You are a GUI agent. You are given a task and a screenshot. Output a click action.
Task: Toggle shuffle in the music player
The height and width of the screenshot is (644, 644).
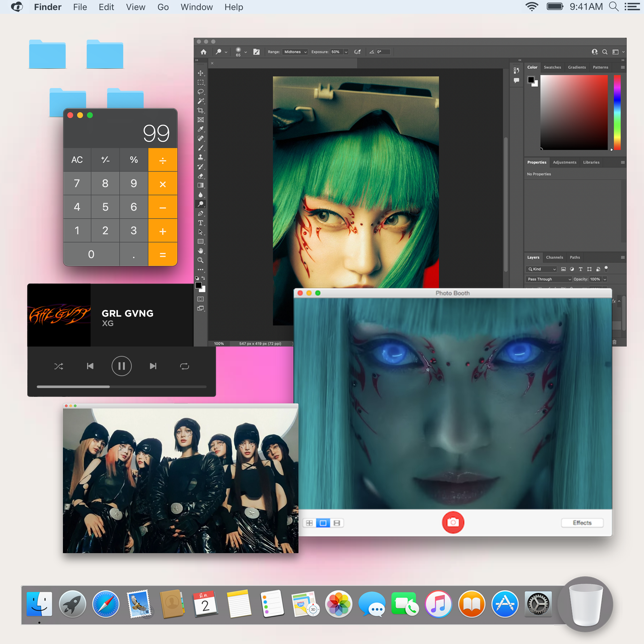[59, 366]
